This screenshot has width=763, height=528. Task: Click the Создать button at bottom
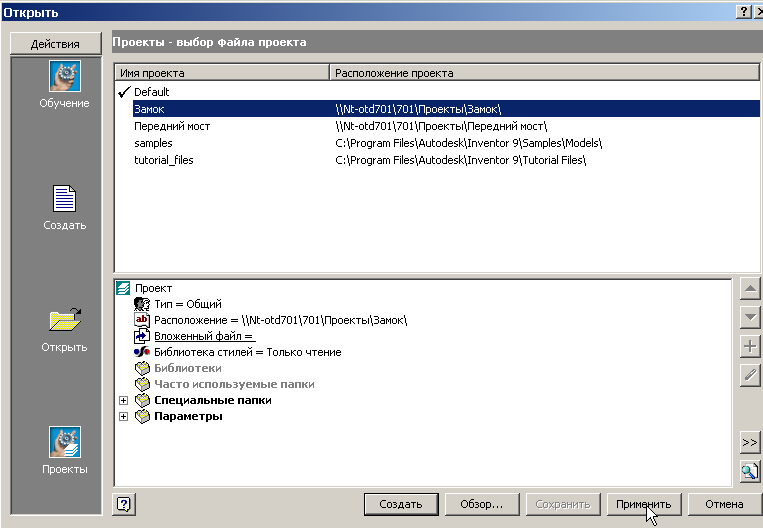click(401, 504)
